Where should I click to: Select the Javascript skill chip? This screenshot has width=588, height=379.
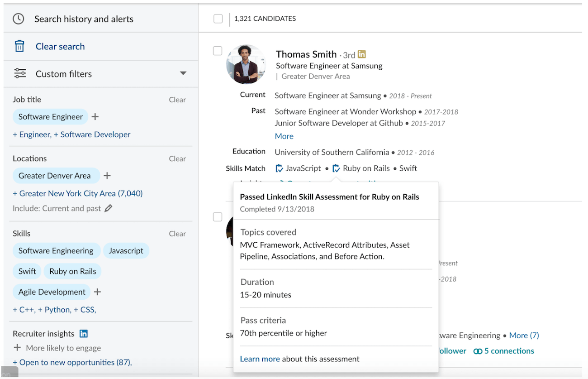coord(126,251)
